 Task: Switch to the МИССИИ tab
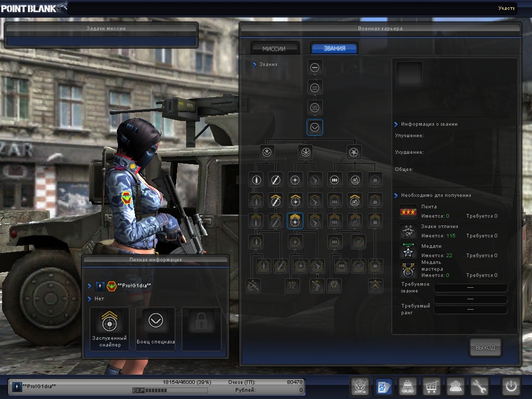pos(274,48)
